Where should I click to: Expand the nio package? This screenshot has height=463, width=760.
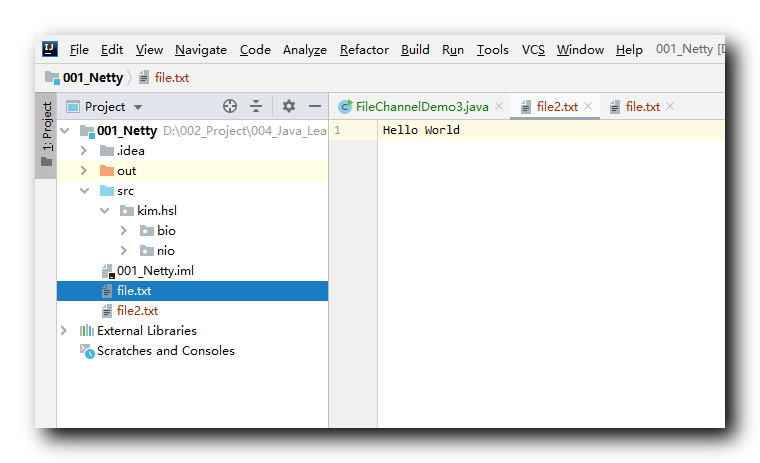click(x=124, y=251)
